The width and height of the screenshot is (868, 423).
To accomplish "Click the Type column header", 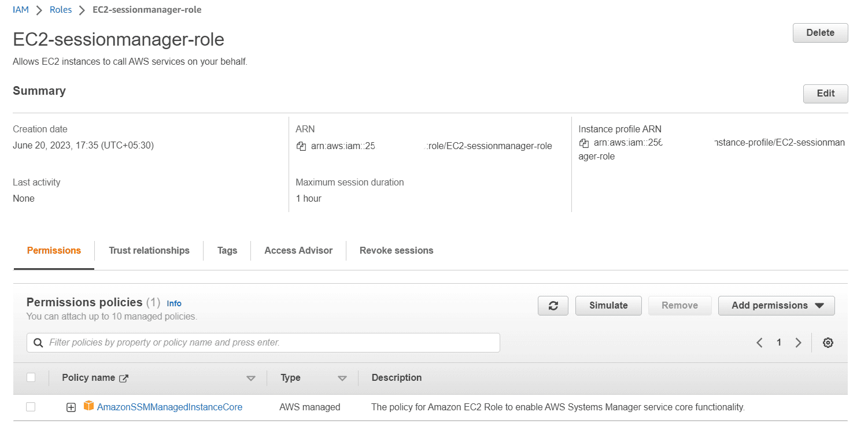I will point(290,377).
